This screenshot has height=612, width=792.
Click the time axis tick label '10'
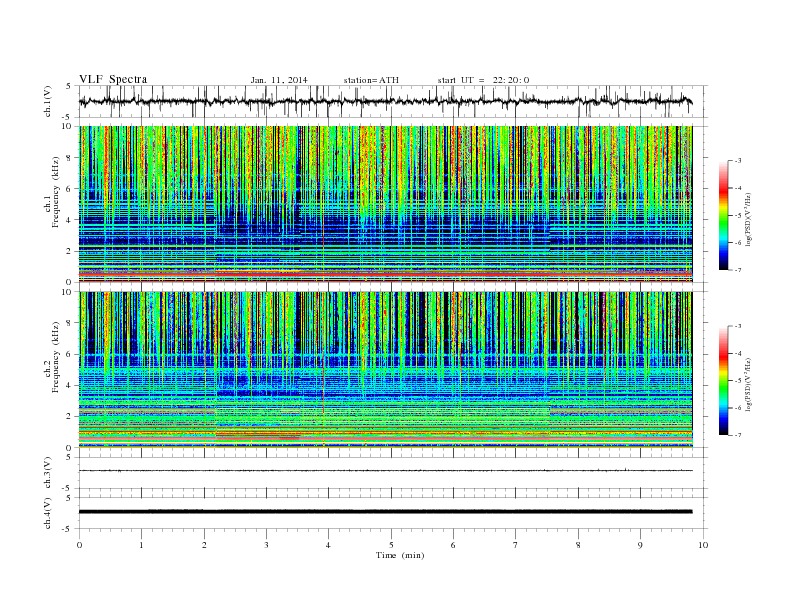point(703,545)
